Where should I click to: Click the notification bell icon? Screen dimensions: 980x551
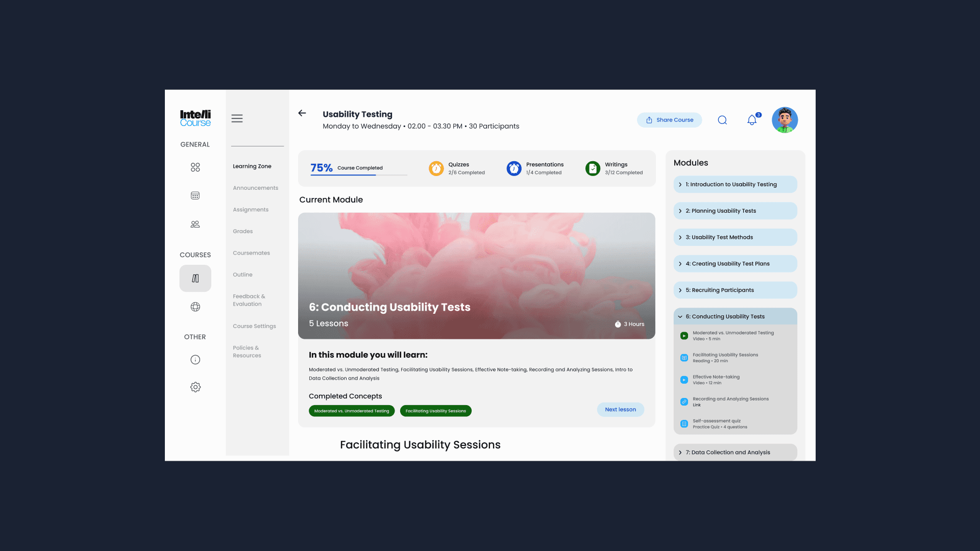tap(752, 120)
